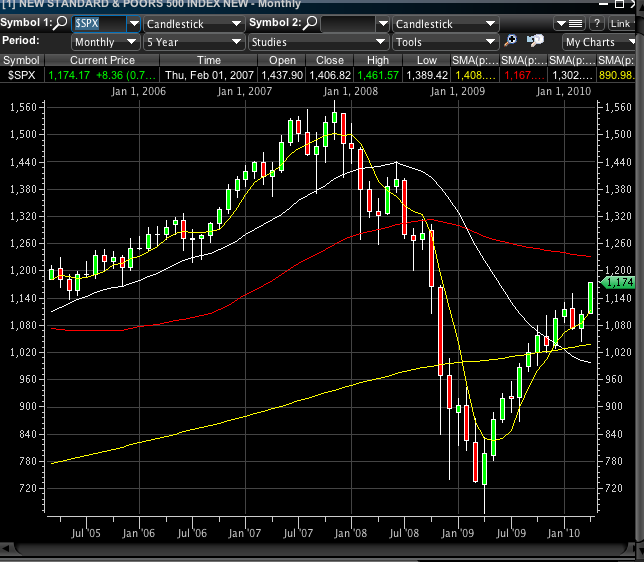Expand the Symbol 1 $SPX dropdown arrow

click(132, 23)
